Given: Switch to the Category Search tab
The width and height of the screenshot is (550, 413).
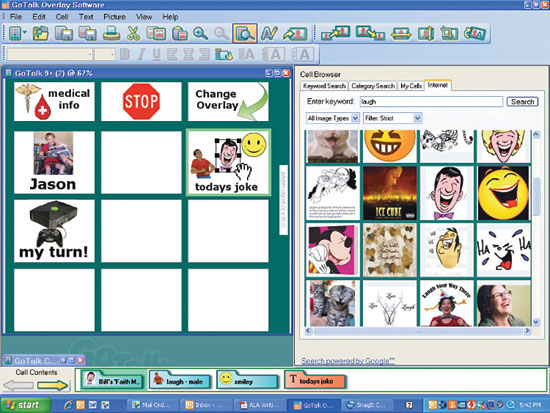Looking at the screenshot, I should click(373, 86).
